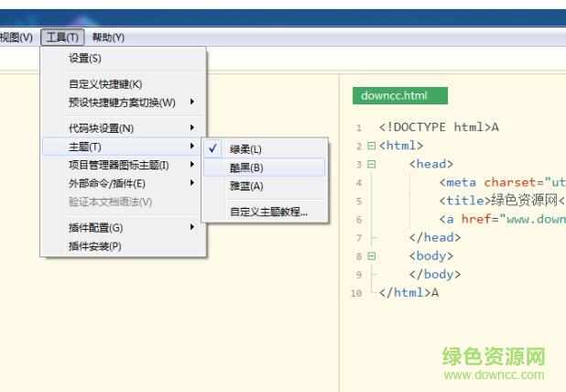Open the 工具(T) menu in menu bar
Viewport: 566px width, 392px height.
tap(62, 37)
